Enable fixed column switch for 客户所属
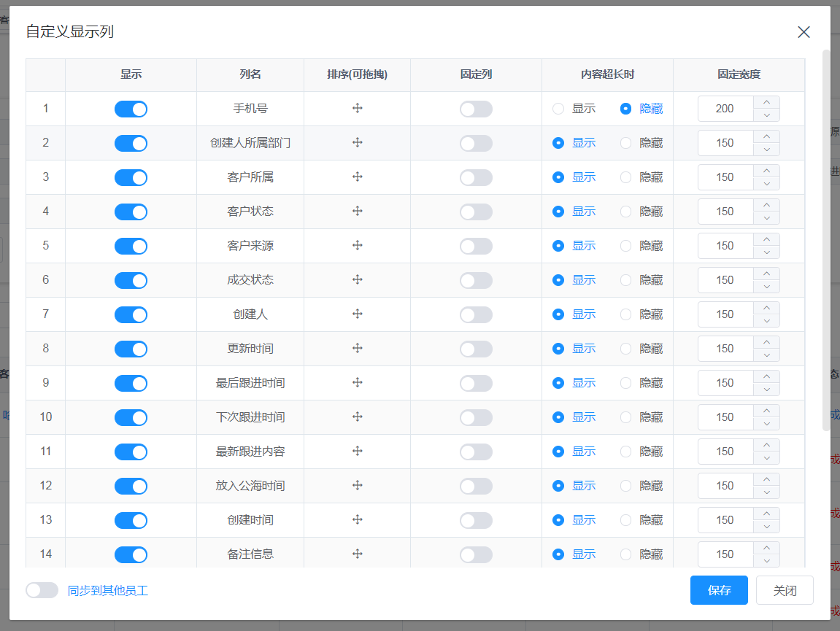This screenshot has width=840, height=631. (476, 177)
